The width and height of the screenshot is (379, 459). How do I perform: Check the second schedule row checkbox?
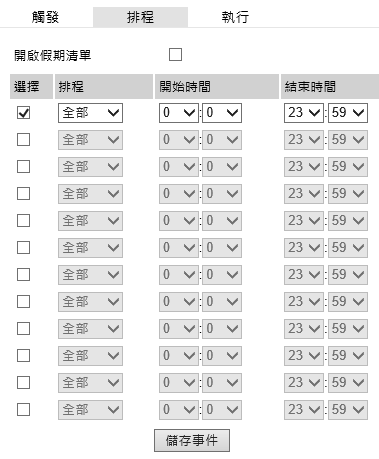[x=23, y=140]
